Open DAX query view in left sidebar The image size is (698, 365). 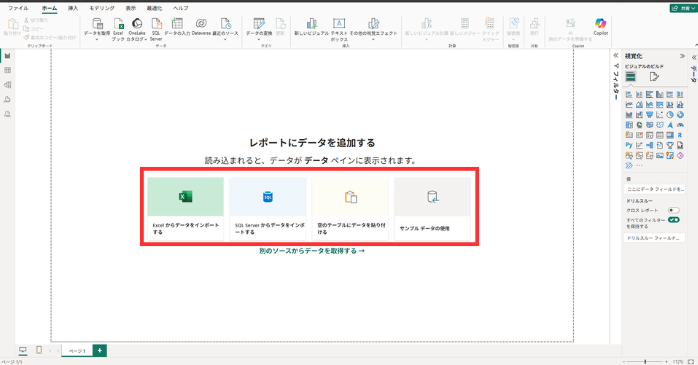(8, 99)
